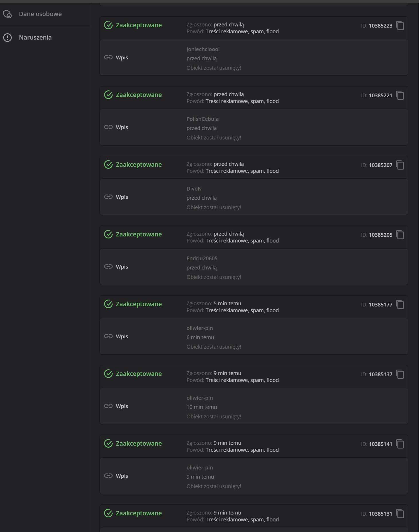Open Dane osobowe sidebar section
Screen dimensions: 419x532
[40, 14]
